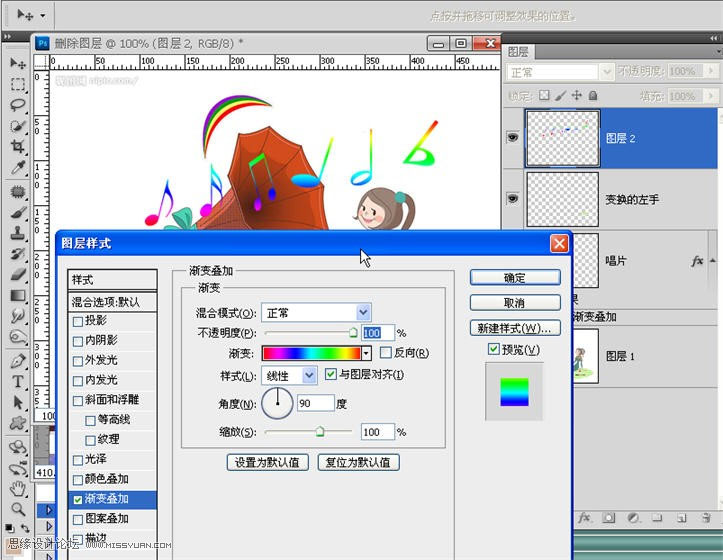723x560 pixels.
Task: Uncheck the 渐变叠加 checkbox
Action: (78, 500)
